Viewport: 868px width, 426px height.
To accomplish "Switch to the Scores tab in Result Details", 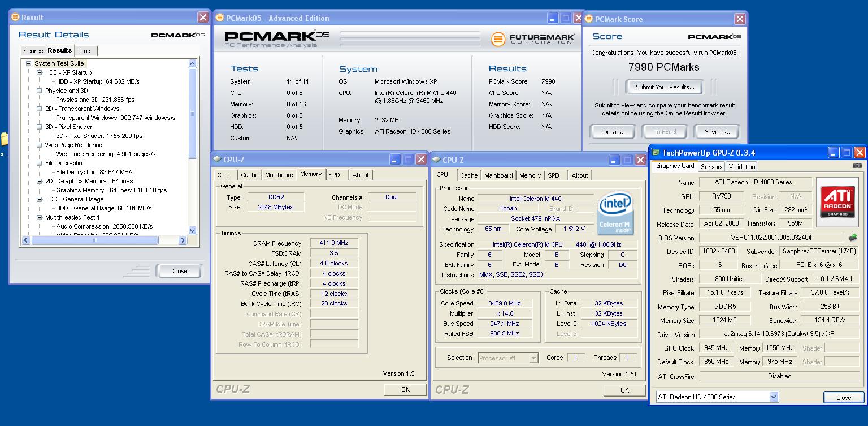I will 33,51.
